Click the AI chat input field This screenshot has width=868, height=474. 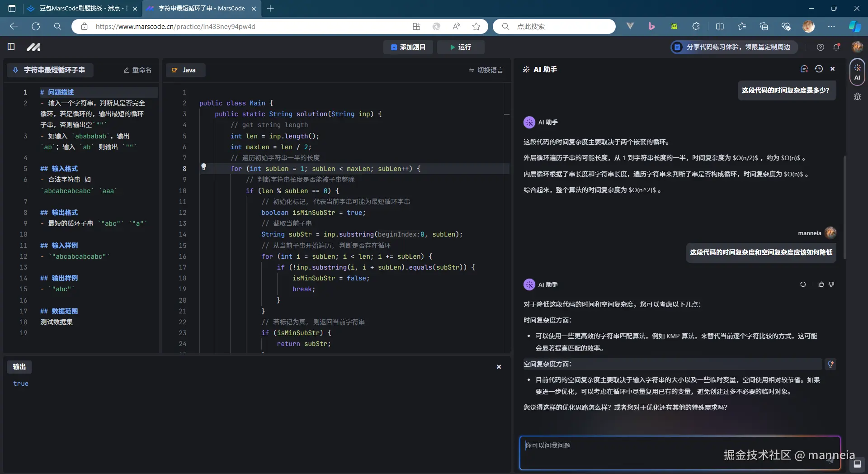(633, 452)
